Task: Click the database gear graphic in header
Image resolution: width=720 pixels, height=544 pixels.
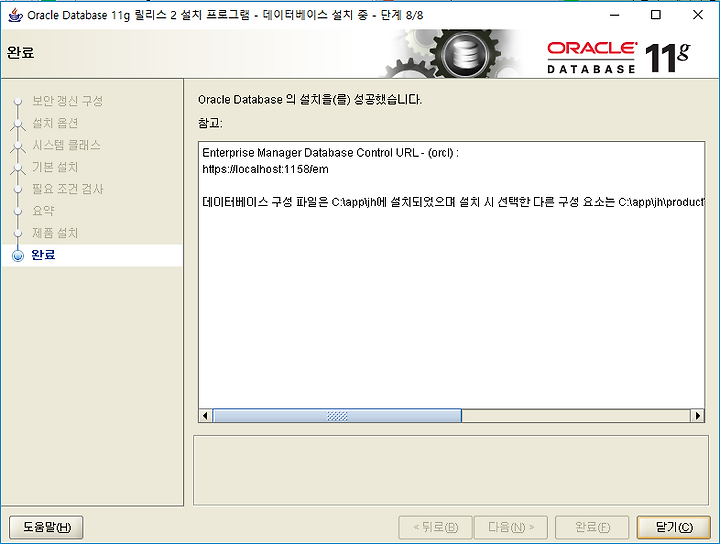Action: 466,55
